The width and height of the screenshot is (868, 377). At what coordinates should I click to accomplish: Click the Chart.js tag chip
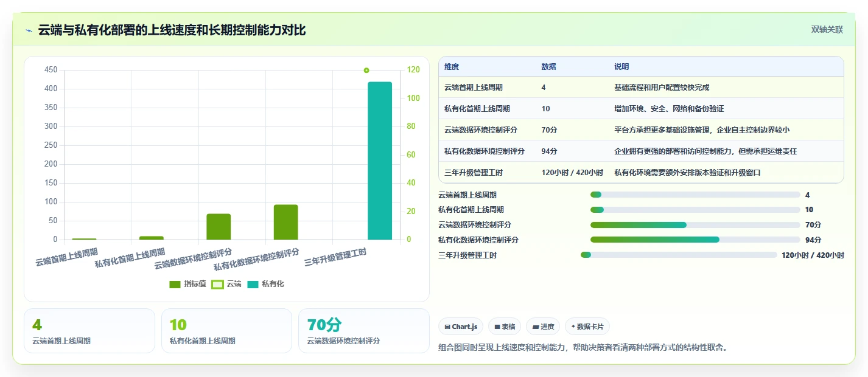coord(461,327)
